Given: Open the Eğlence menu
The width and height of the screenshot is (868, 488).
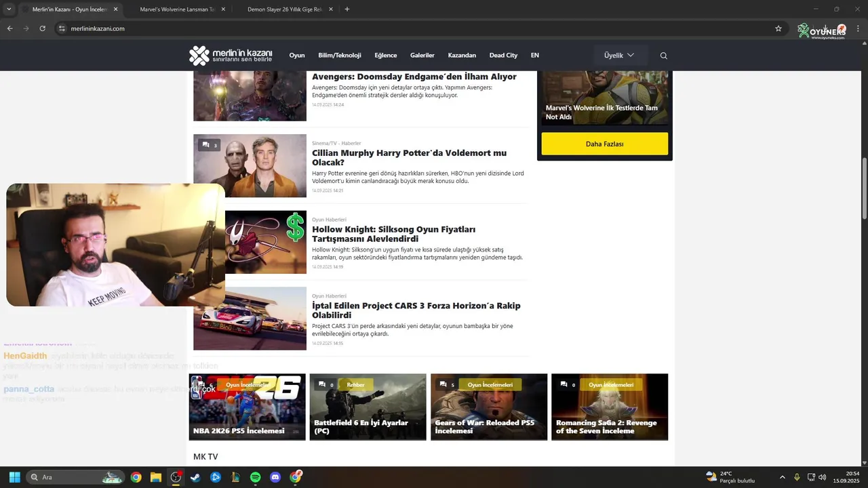Looking at the screenshot, I should tap(386, 56).
